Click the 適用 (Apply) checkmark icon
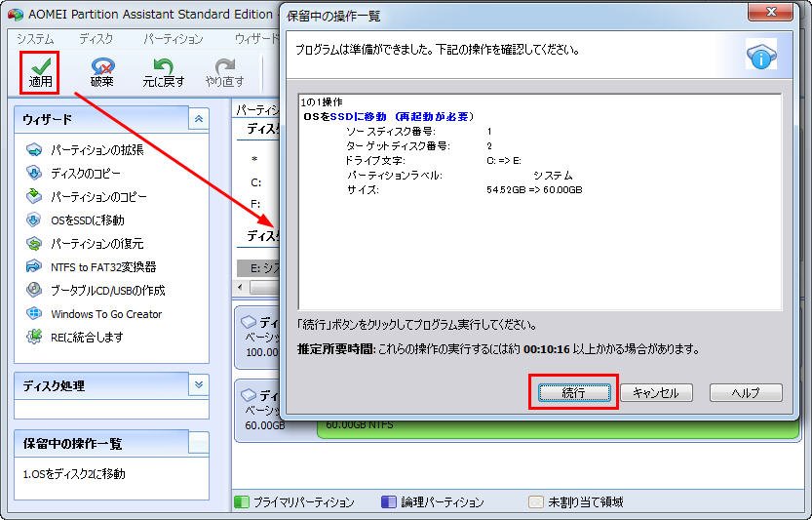This screenshot has height=520, width=812. 40,65
